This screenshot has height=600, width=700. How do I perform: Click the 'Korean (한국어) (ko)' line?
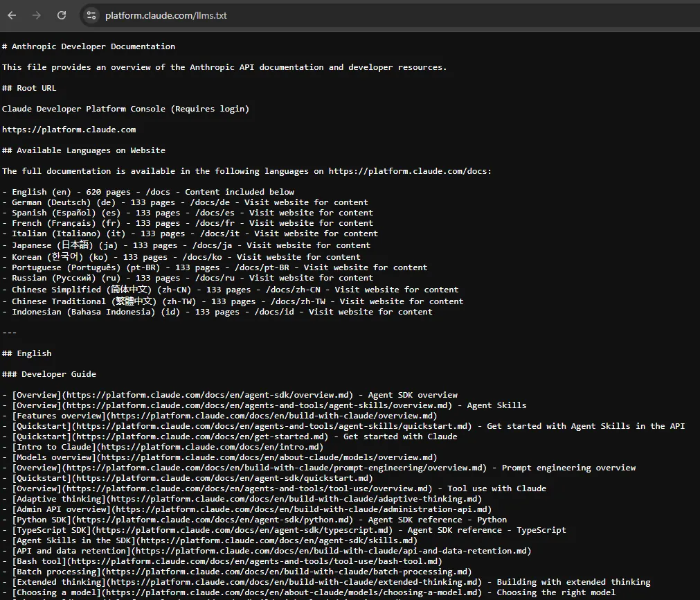pyautogui.click(x=181, y=256)
